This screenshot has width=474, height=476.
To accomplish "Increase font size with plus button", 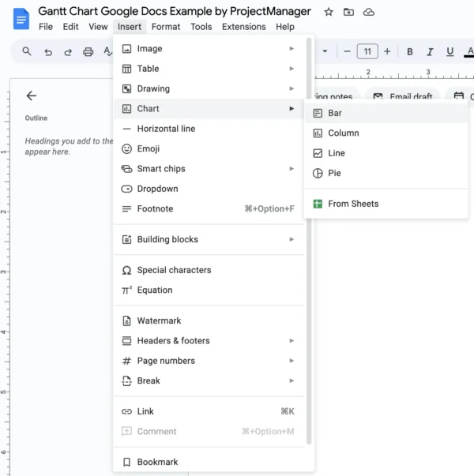I will 387,51.
